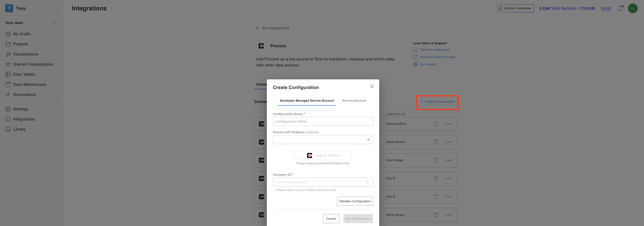
Task: Close the Create Configuration dialog
Action: tap(372, 86)
